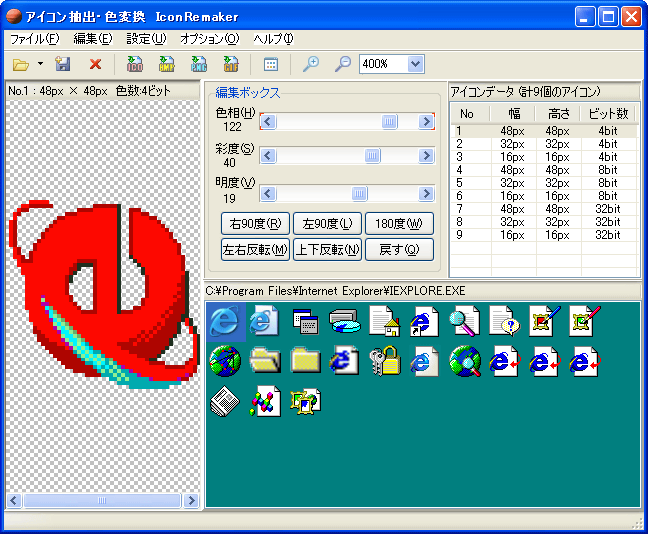Click the saturation slider left arrow

[268, 156]
